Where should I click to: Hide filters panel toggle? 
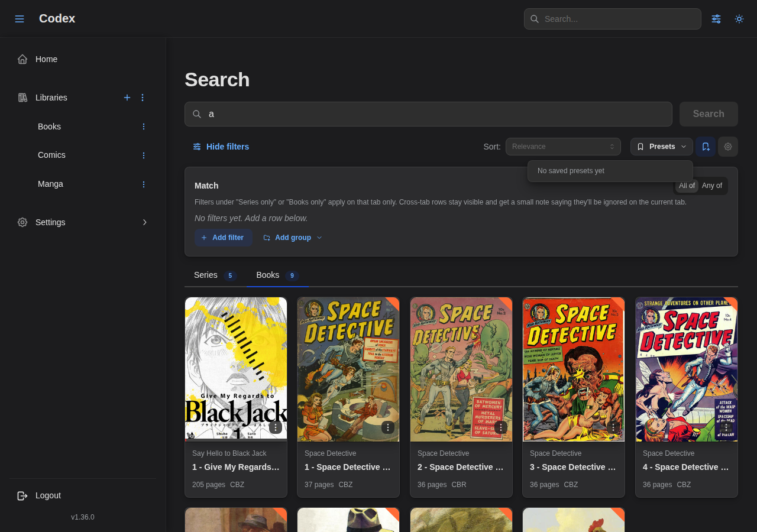point(221,147)
